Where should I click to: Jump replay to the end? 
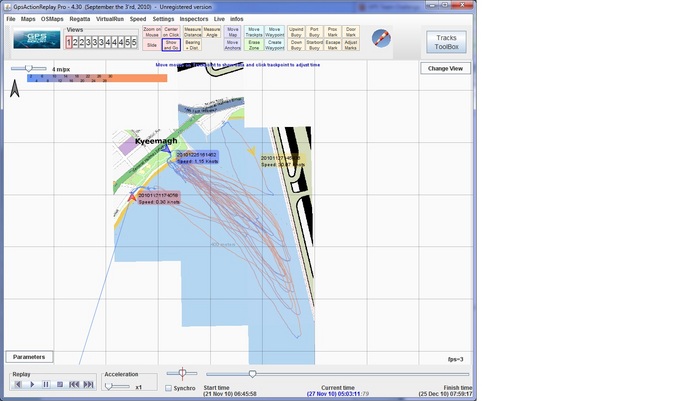[x=88, y=384]
